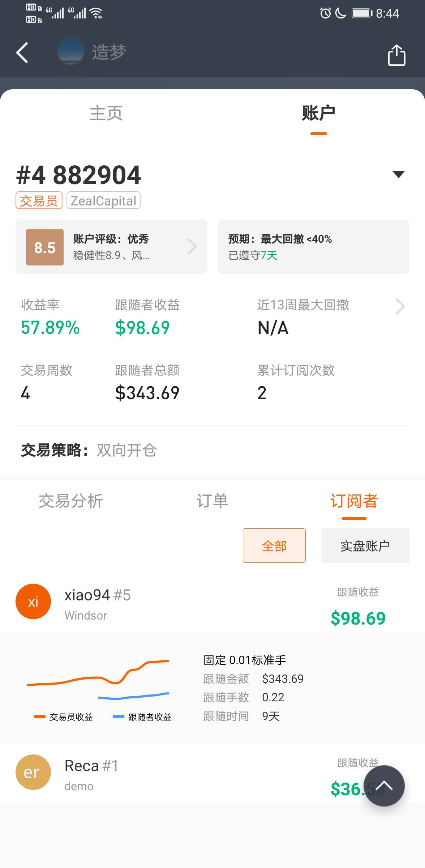Switch to the 主页 tab
This screenshot has height=868, width=425.
click(106, 113)
